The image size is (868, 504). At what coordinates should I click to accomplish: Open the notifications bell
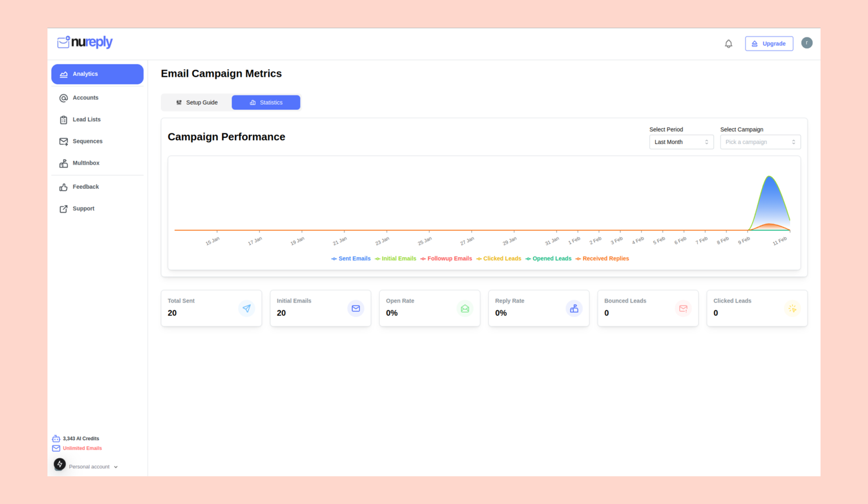(x=728, y=43)
